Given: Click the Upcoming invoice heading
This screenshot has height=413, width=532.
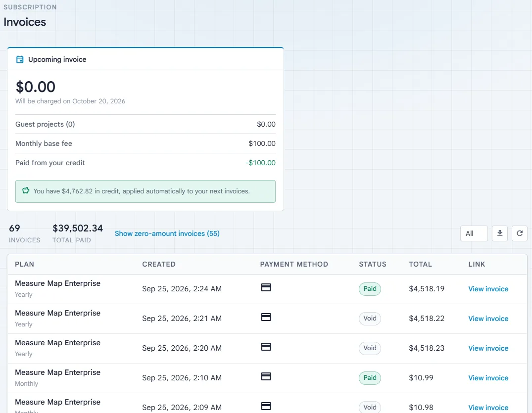Looking at the screenshot, I should 57,60.
